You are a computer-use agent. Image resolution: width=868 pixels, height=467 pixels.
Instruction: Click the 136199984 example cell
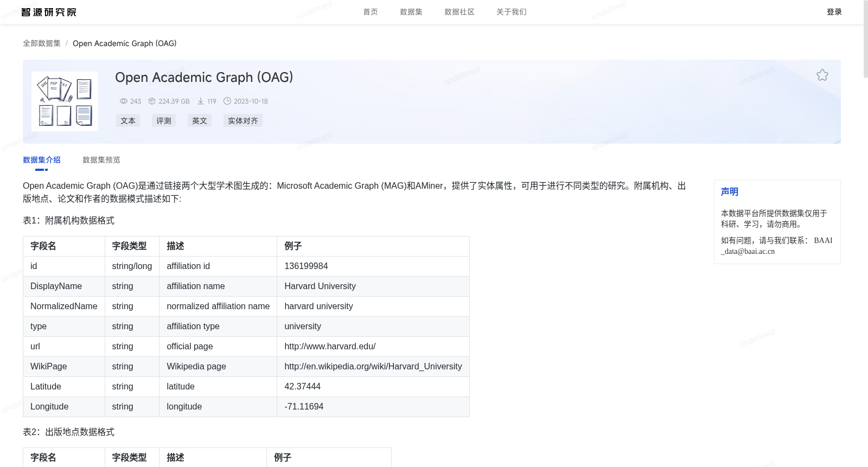(373, 266)
